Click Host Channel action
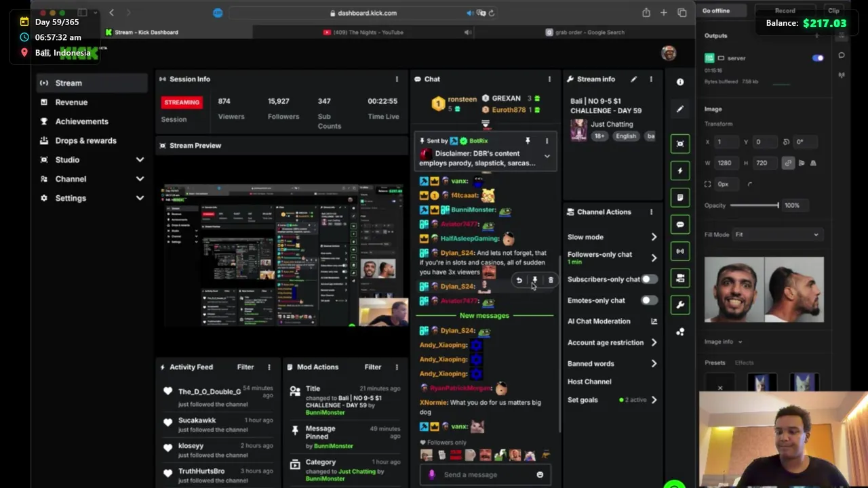This screenshot has height=488, width=868. click(589, 382)
